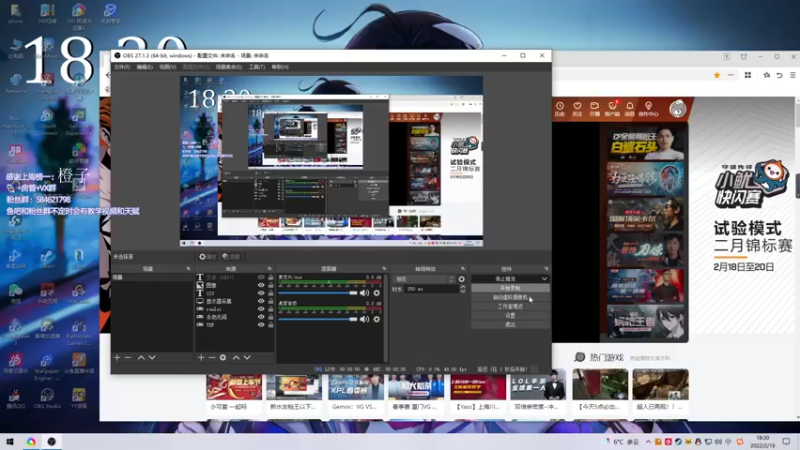This screenshot has height=450, width=800.
Task: Remove selected source with the minus icon
Action: pyautogui.click(x=212, y=358)
